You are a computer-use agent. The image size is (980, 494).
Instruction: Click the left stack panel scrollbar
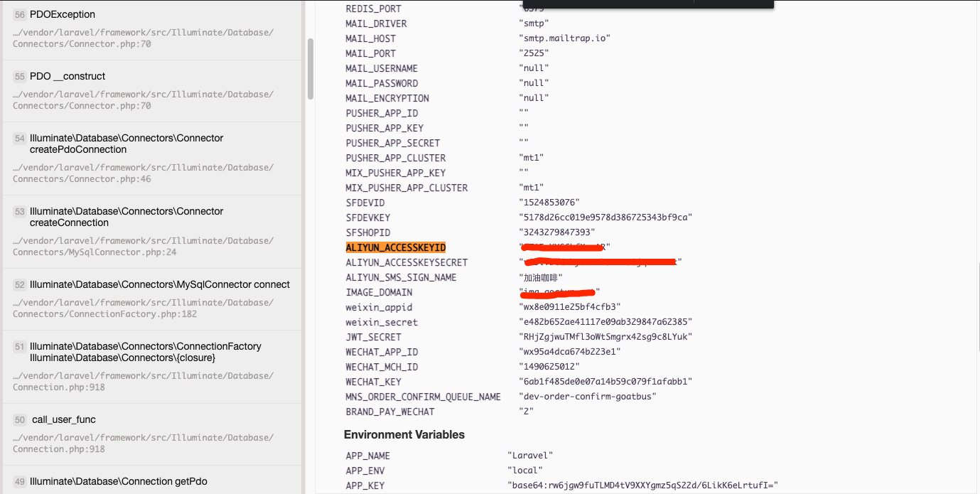(310, 68)
